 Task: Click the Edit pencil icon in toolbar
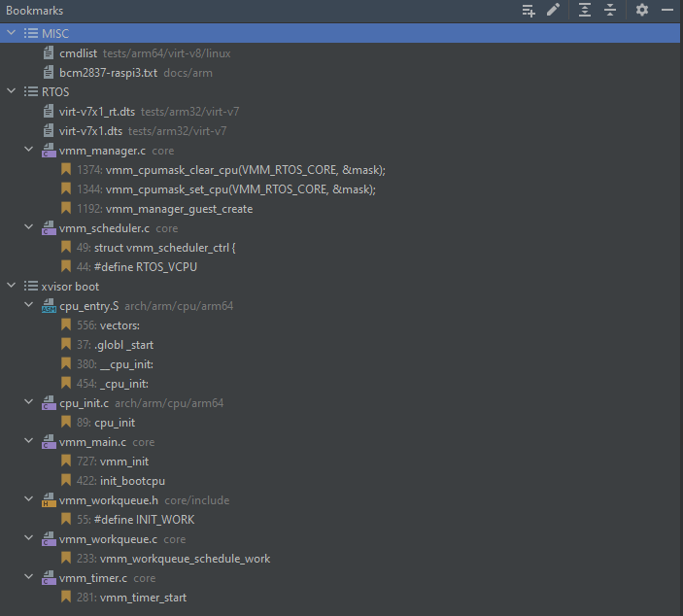(553, 10)
